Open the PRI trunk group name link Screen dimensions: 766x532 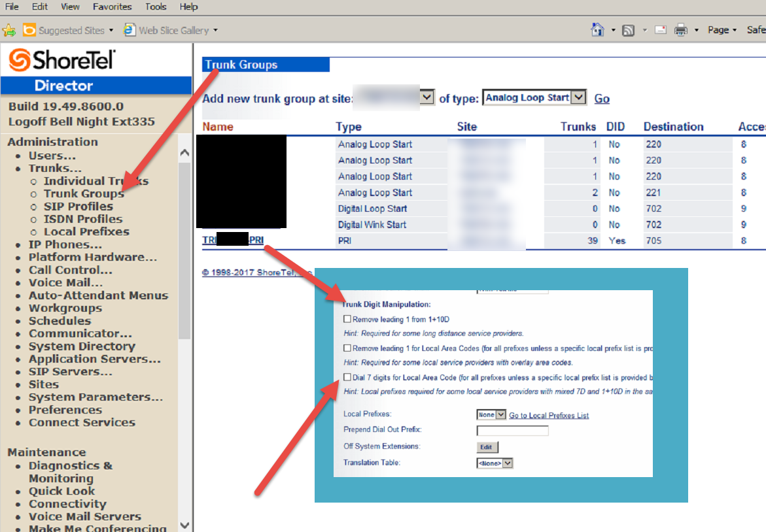(x=233, y=240)
